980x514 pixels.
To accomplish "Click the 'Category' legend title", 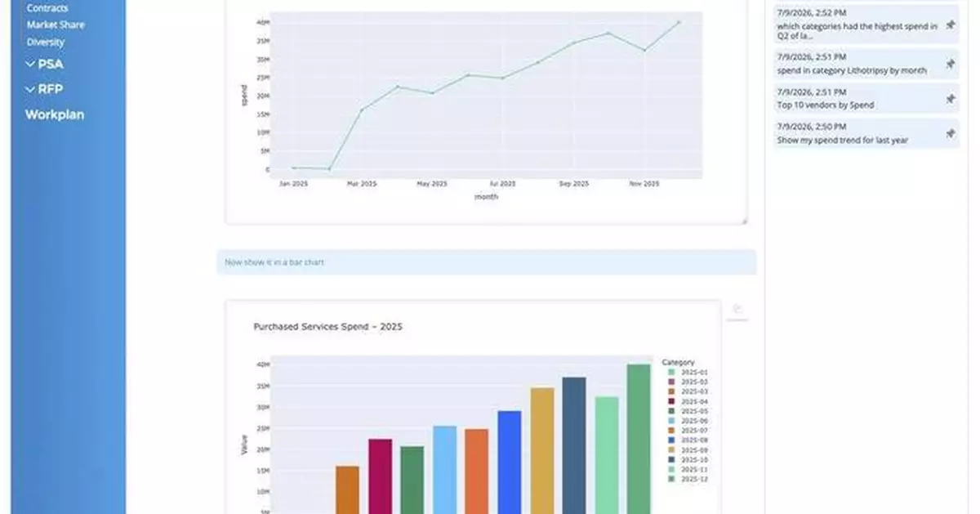I will 678,362.
